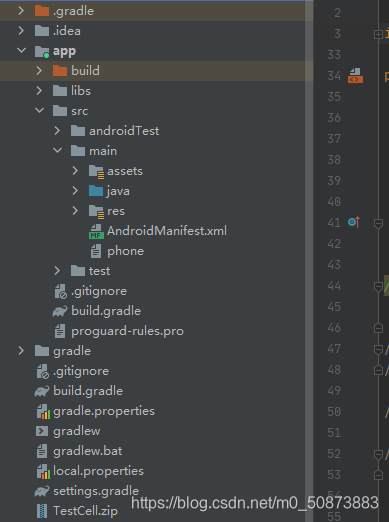Collapse the main folder chevron

(58, 151)
